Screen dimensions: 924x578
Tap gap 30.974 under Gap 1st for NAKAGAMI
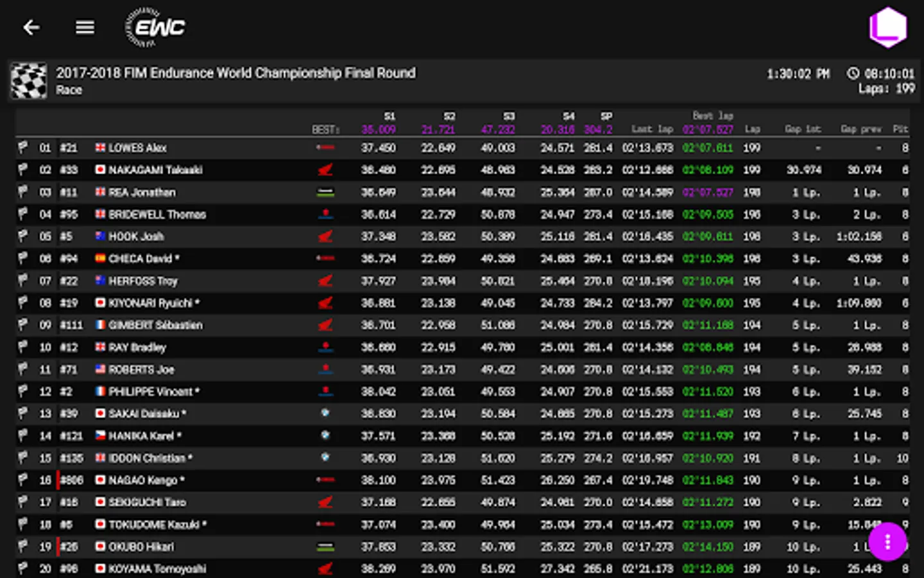point(804,170)
